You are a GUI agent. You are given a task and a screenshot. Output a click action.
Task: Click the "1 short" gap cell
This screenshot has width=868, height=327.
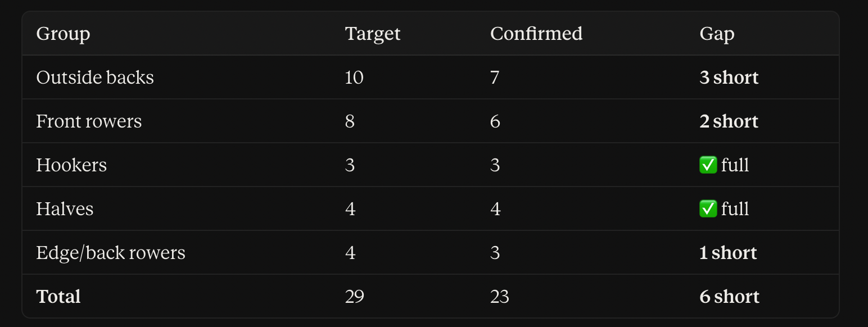729,253
